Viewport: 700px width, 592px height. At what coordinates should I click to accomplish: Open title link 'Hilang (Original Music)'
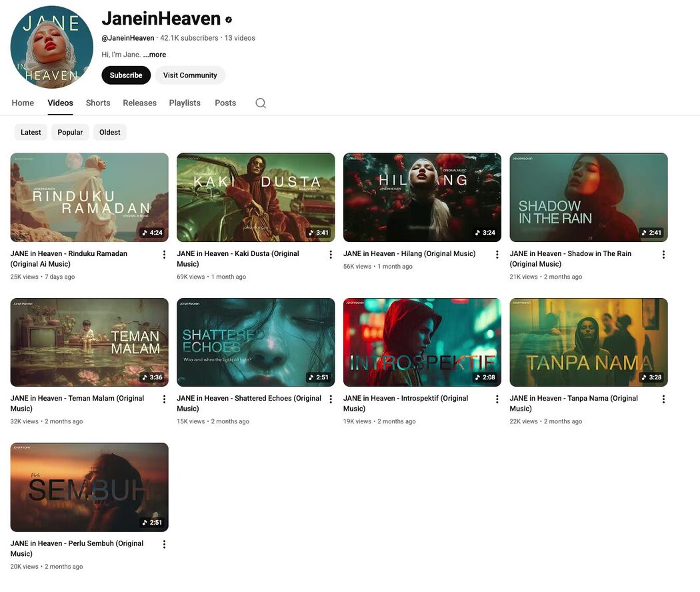(x=409, y=253)
